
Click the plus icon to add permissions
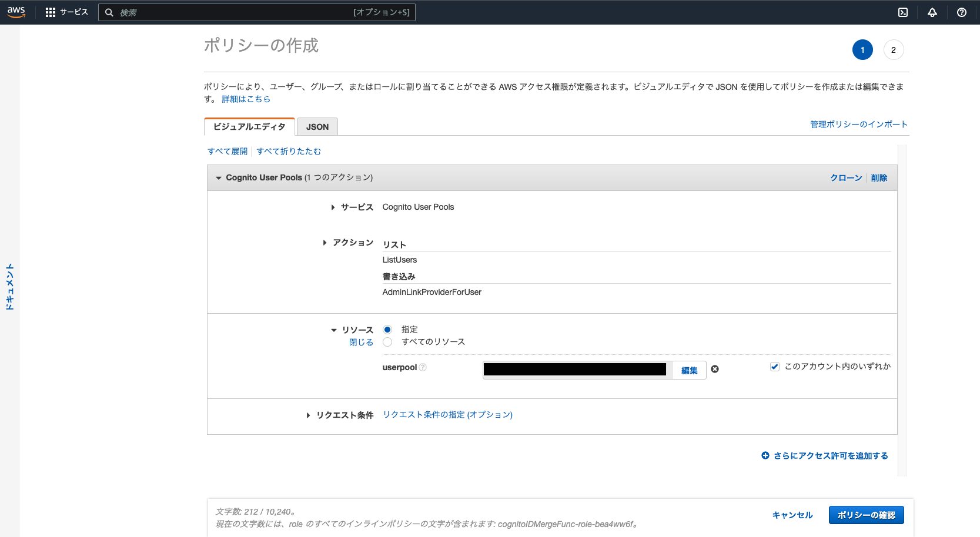[765, 455]
